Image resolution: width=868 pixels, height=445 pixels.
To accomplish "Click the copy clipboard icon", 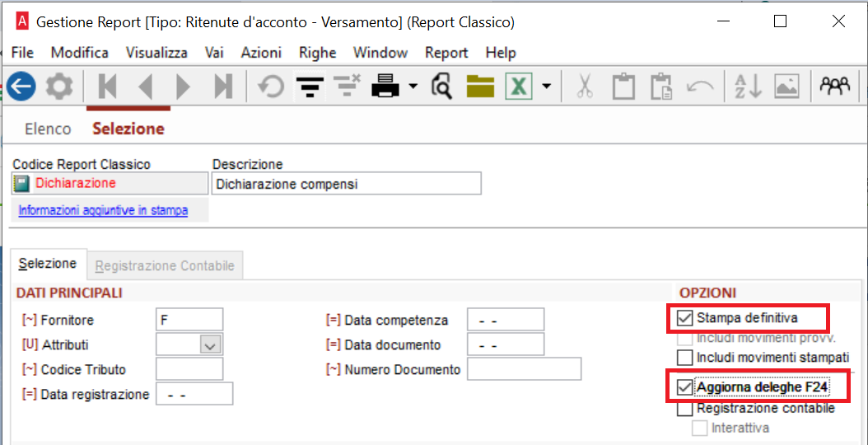I will 623,87.
